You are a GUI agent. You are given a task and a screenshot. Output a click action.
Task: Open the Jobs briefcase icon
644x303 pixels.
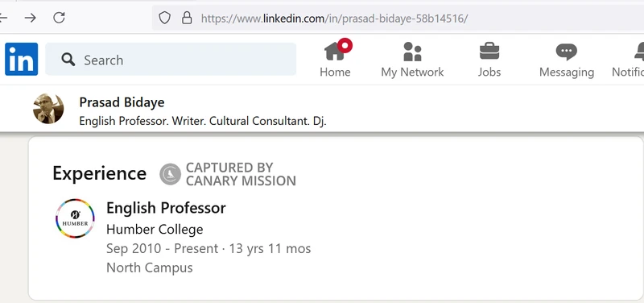coord(489,52)
